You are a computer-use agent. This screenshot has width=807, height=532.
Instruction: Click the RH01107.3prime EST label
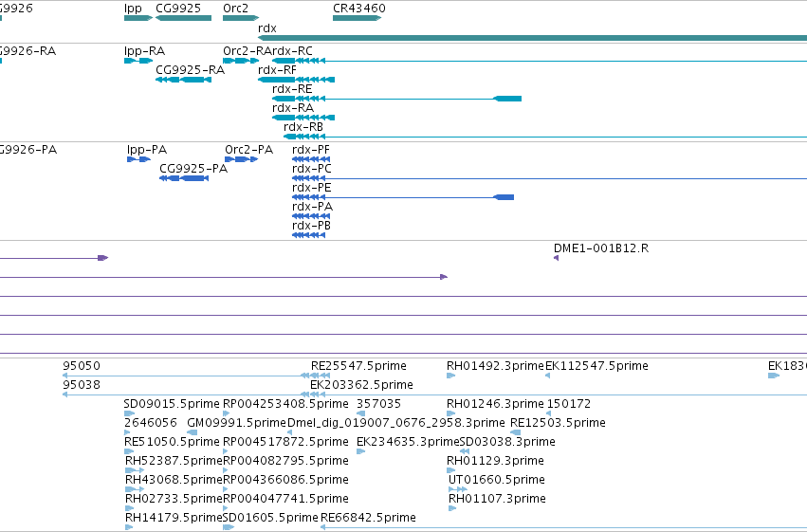click(x=497, y=499)
